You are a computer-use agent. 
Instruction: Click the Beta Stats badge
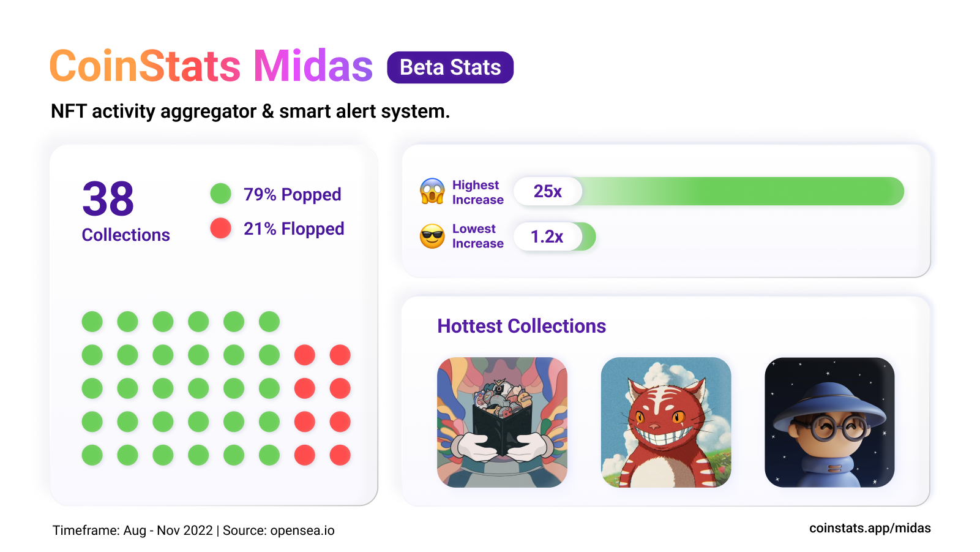pyautogui.click(x=451, y=67)
